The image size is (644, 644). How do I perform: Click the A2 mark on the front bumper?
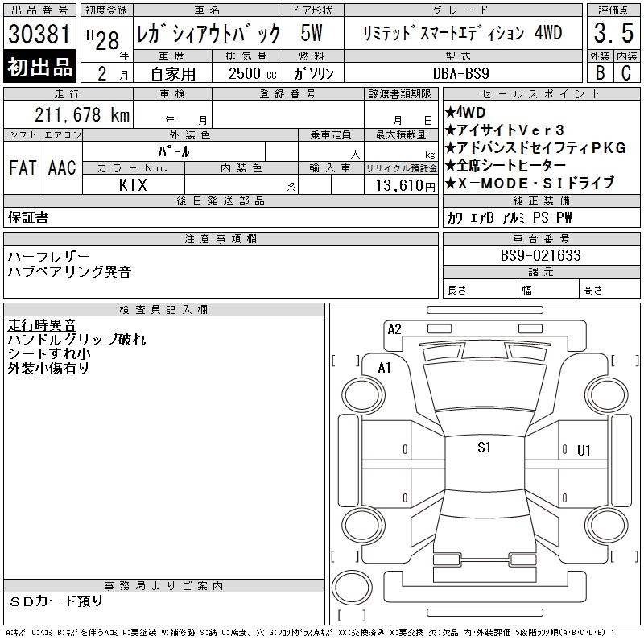[x=394, y=329]
